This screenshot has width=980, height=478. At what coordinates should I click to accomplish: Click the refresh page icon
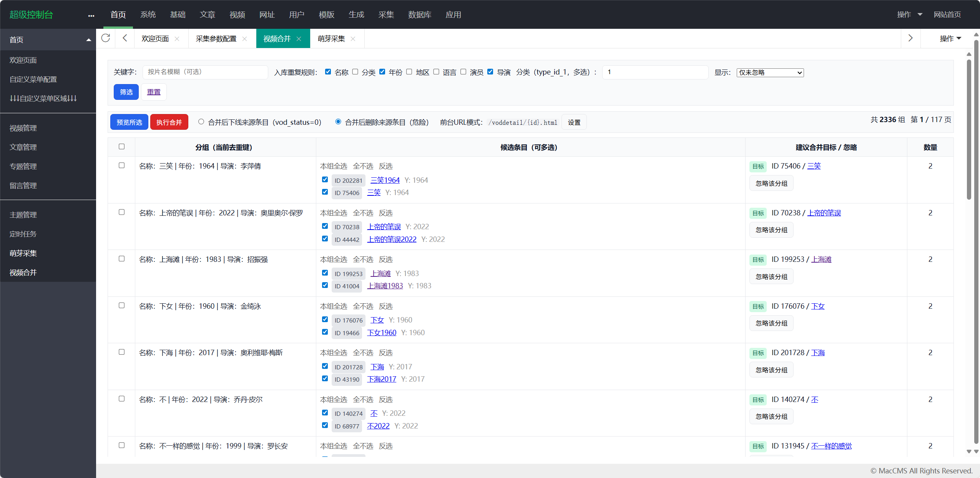[105, 38]
